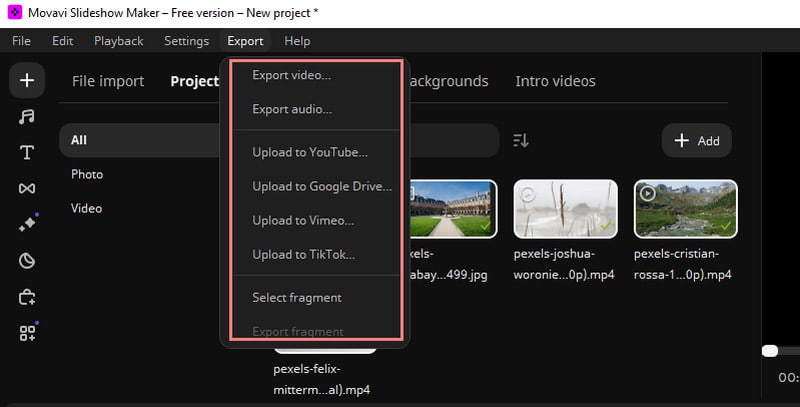Click the sort order icon
800x407 pixels.
(x=520, y=141)
